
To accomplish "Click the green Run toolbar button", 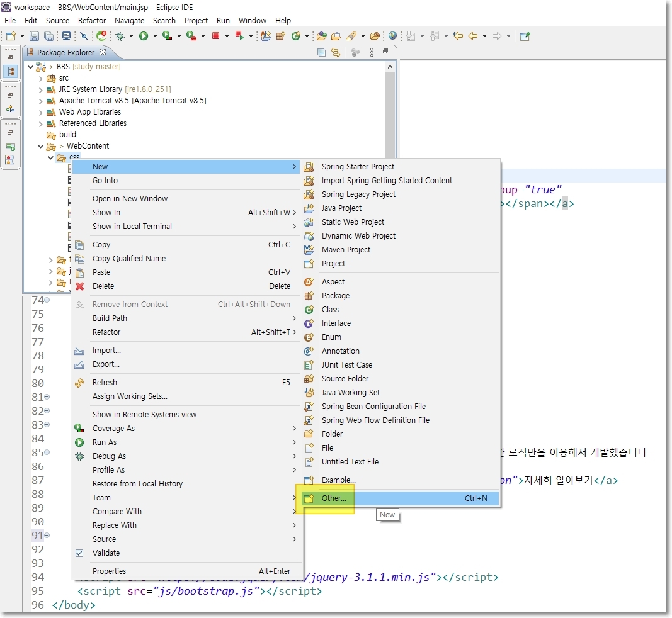I will (144, 36).
